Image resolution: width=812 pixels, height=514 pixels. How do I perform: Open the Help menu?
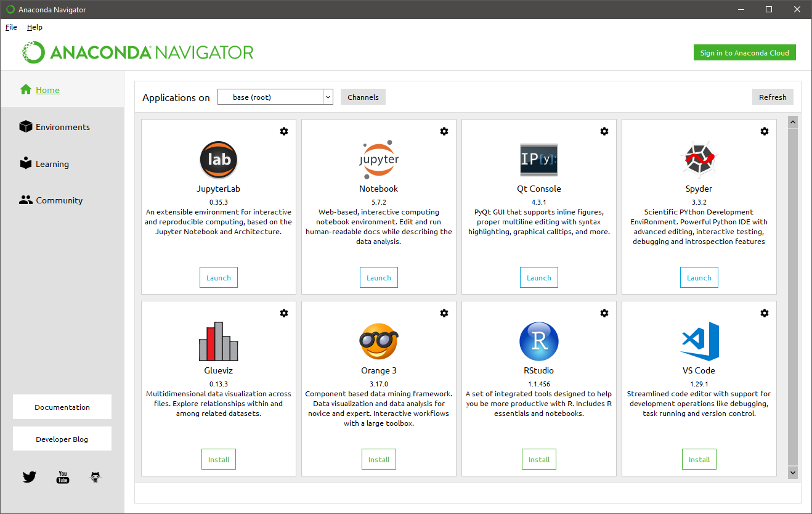(35, 27)
